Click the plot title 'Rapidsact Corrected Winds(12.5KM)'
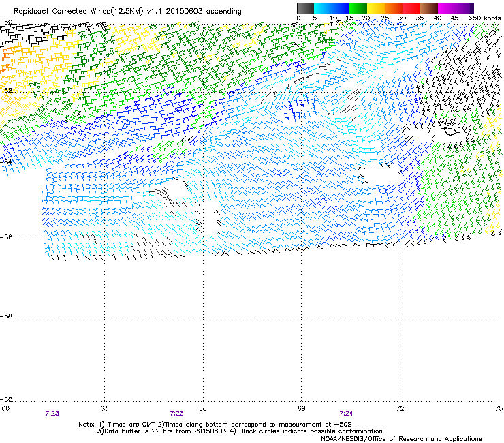Viewport: 504px width, 443px height. 78,12
